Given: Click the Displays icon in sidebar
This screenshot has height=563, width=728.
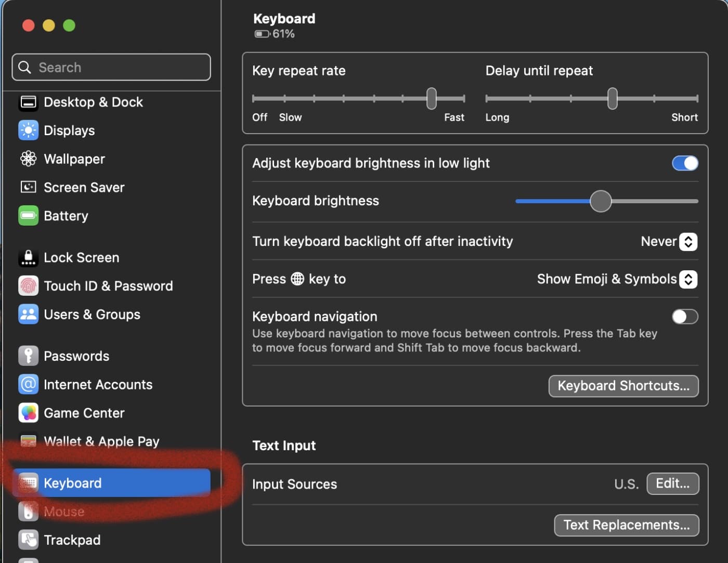Looking at the screenshot, I should (x=28, y=130).
